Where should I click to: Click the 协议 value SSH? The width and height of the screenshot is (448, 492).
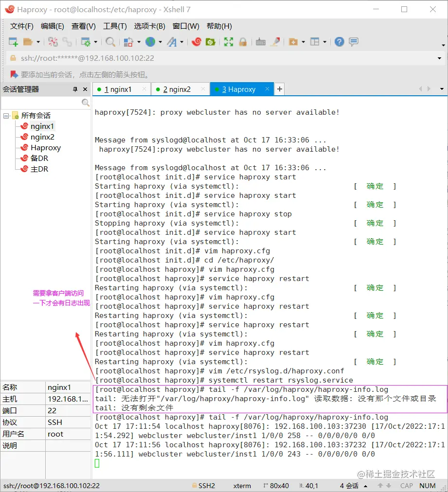pyautogui.click(x=68, y=422)
